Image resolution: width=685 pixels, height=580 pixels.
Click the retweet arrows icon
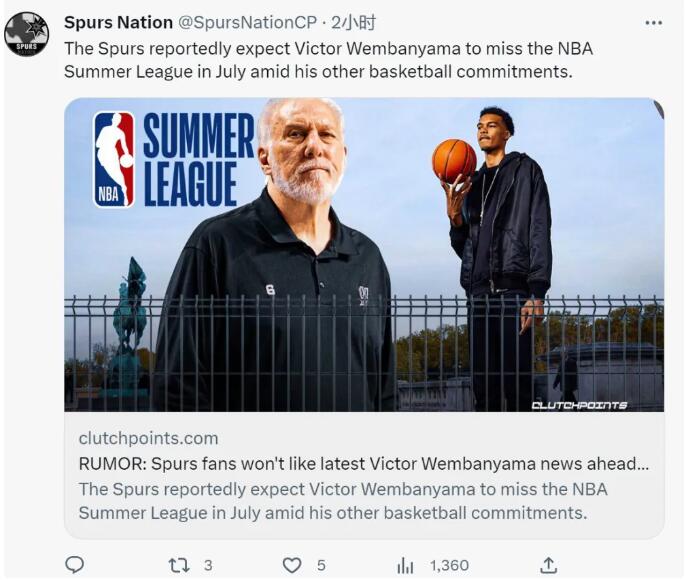click(179, 565)
